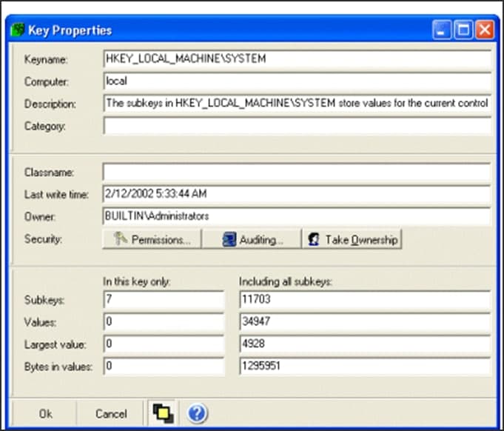The image size is (504, 431).
Task: Select the total values field showing 34947
Action: (365, 323)
